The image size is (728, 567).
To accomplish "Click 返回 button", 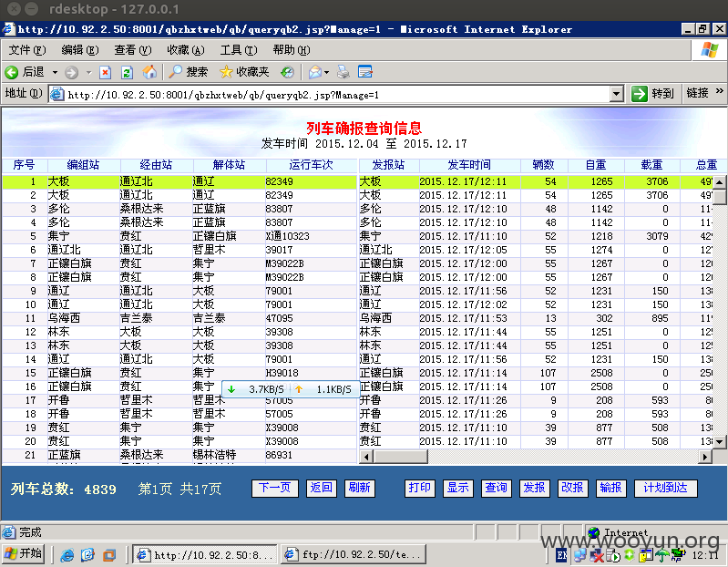I will pos(322,488).
